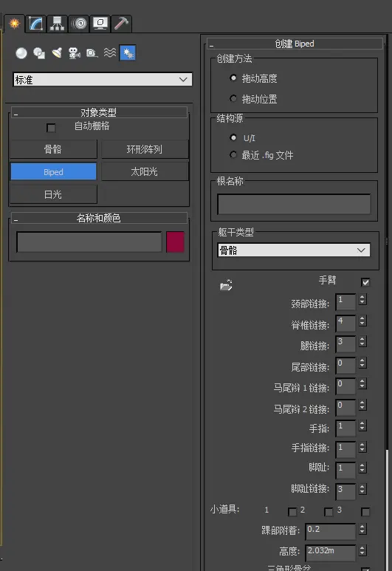Open the Utilities hammer tab

(121, 24)
